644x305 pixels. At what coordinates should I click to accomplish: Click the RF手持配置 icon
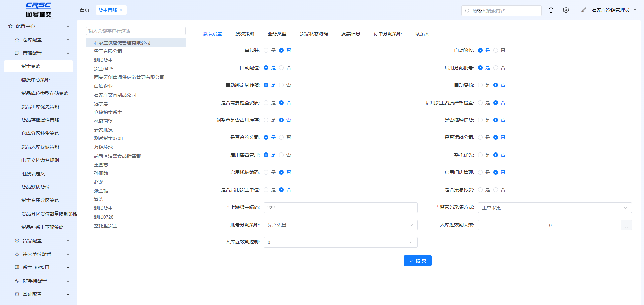click(x=17, y=281)
